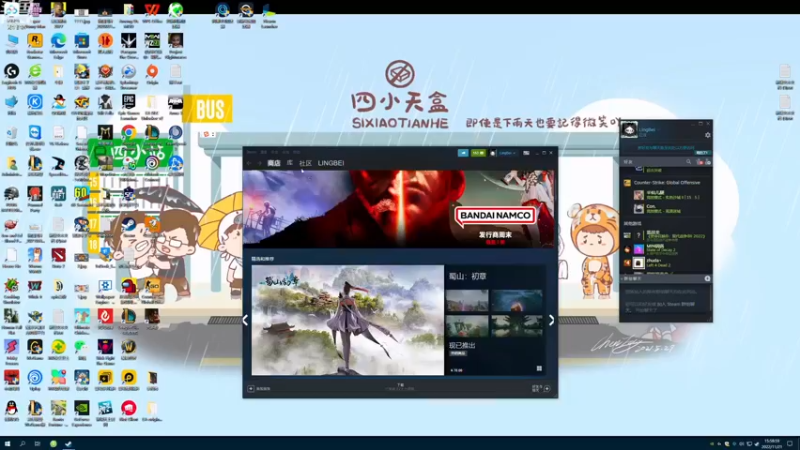This screenshot has height=450, width=800.
Task: Select the Microsoft Edge desktop icon
Action: [x=58, y=46]
